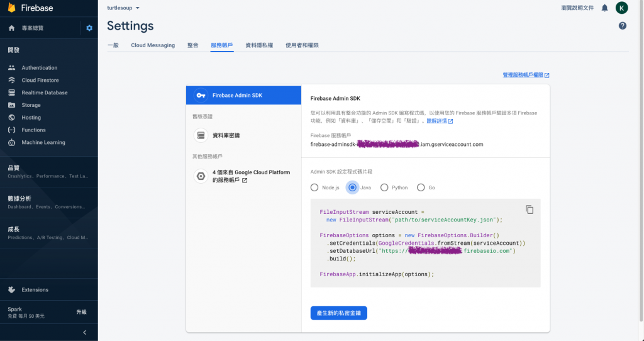The width and height of the screenshot is (644, 341).
Task: Switch to the 整合 tab
Action: pos(192,45)
